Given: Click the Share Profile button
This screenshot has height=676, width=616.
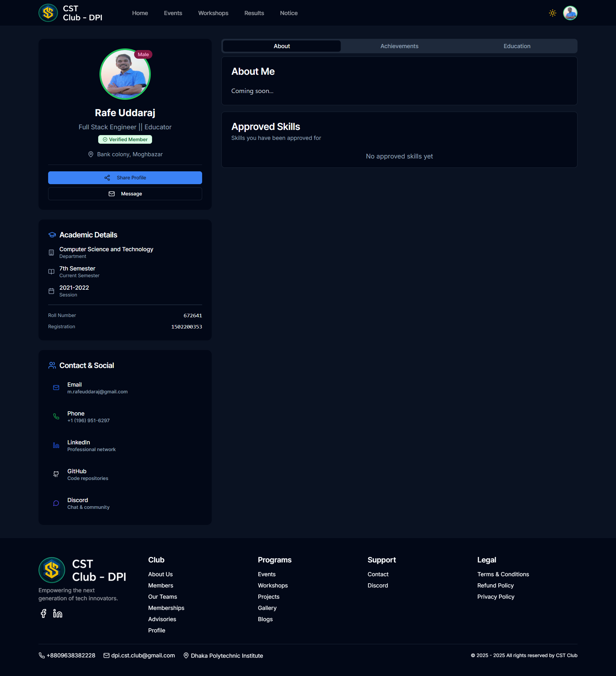Looking at the screenshot, I should 125,178.
